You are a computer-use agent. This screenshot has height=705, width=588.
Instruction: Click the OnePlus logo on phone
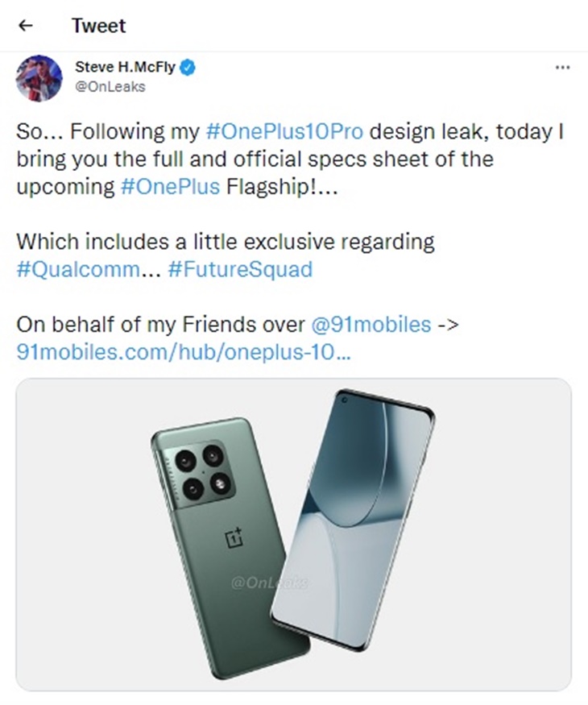click(x=234, y=537)
